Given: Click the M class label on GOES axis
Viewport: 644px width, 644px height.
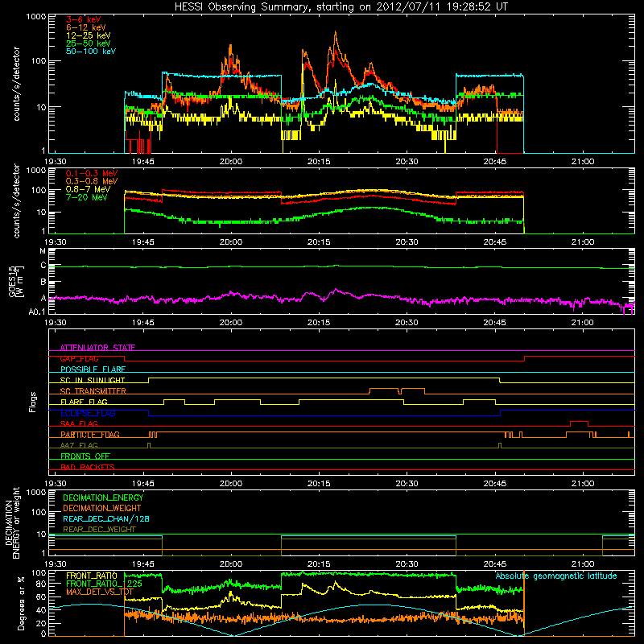Looking at the screenshot, I should pyautogui.click(x=43, y=250).
